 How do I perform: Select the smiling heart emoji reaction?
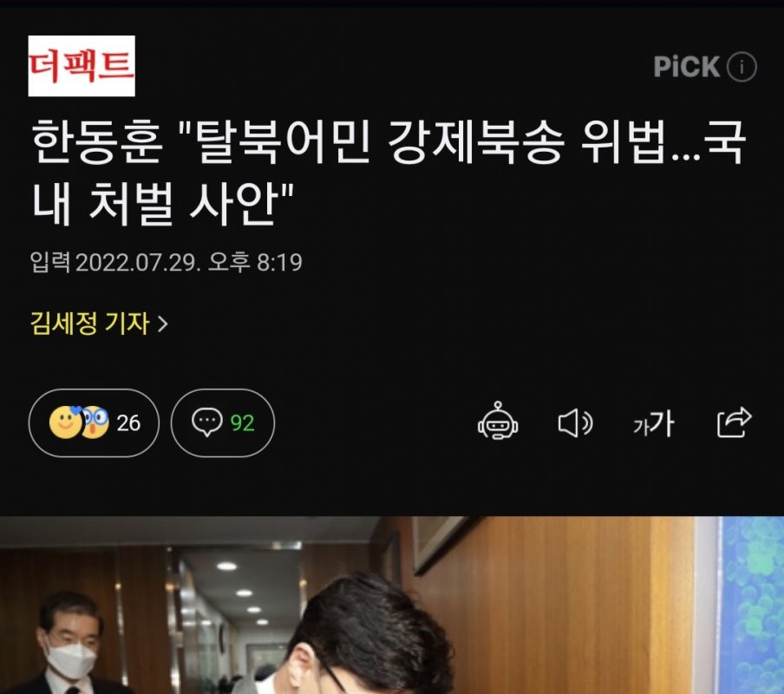[66, 422]
